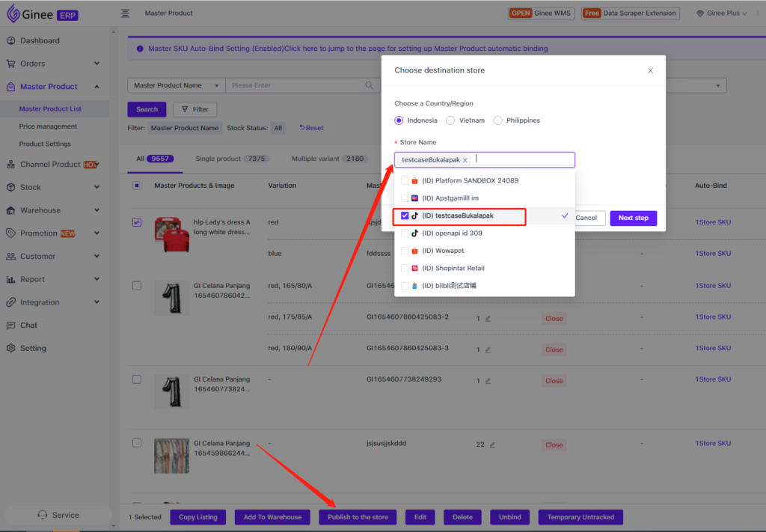Click the Search button
The width and height of the screenshot is (766, 532).
coord(147,109)
